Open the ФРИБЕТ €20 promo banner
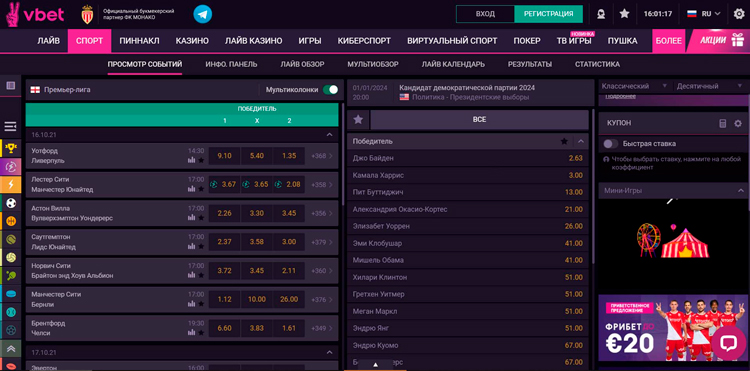This screenshot has width=750, height=371. [x=672, y=327]
